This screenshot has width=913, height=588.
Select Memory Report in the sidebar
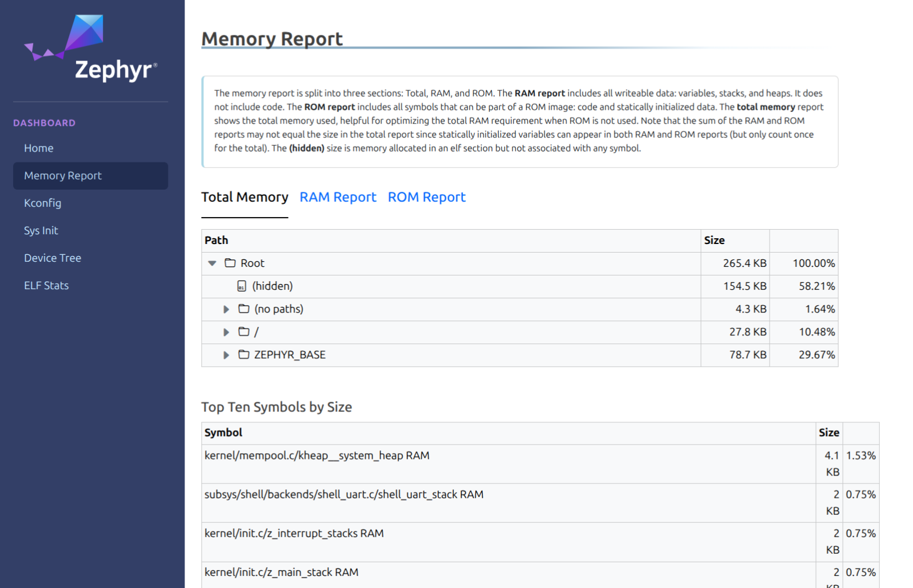(x=63, y=175)
